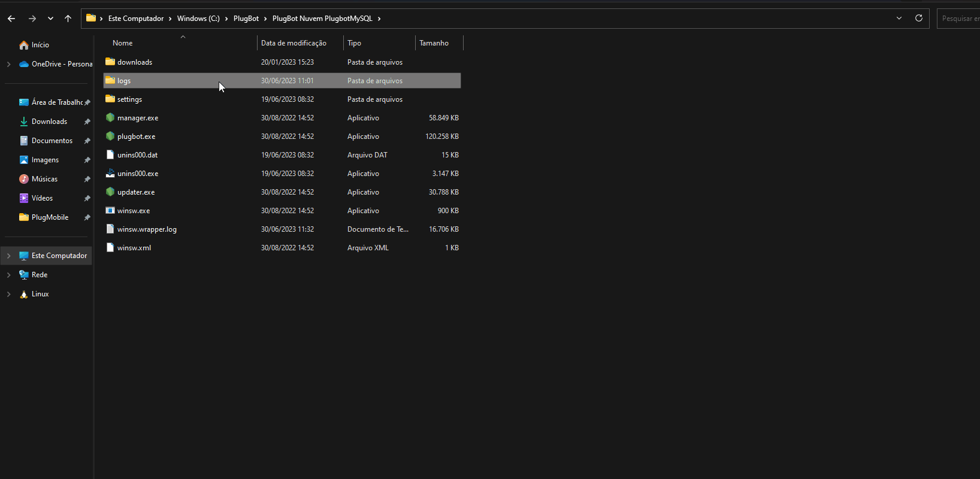The width and height of the screenshot is (980, 479).
Task: Select the unins000.exe uninstaller icon
Action: (110, 173)
